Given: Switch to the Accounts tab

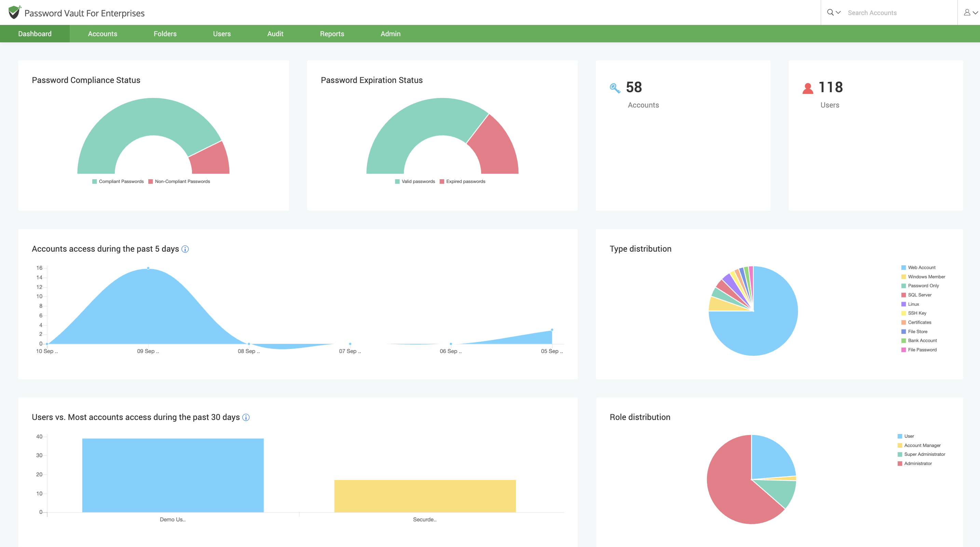Looking at the screenshot, I should [102, 33].
